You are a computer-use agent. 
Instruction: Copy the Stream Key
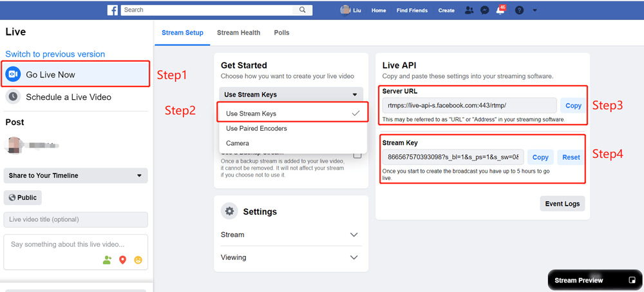pos(540,157)
